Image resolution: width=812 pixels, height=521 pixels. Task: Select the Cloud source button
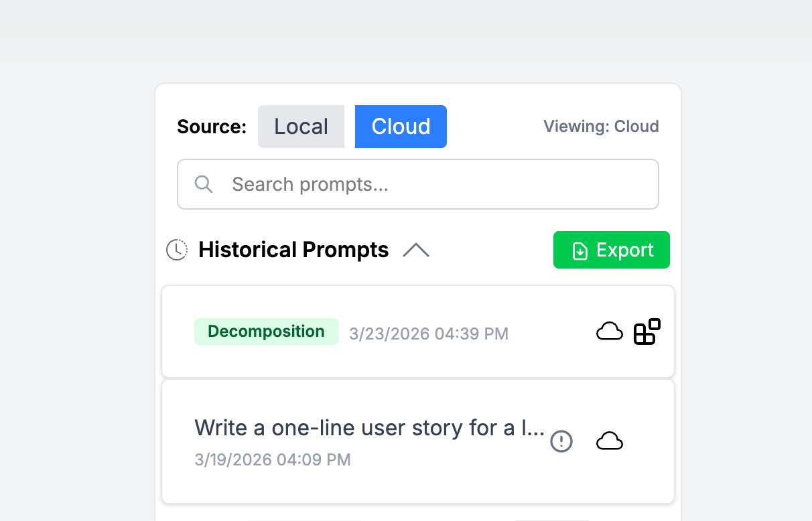coord(401,127)
